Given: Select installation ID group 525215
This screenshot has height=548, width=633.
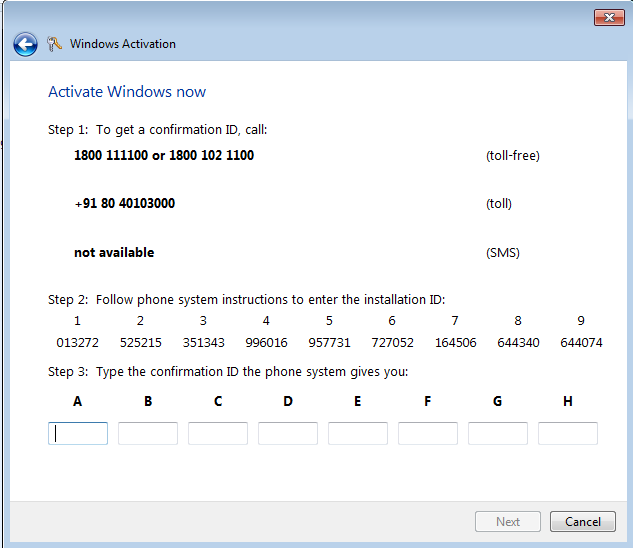Looking at the screenshot, I should click(140, 342).
